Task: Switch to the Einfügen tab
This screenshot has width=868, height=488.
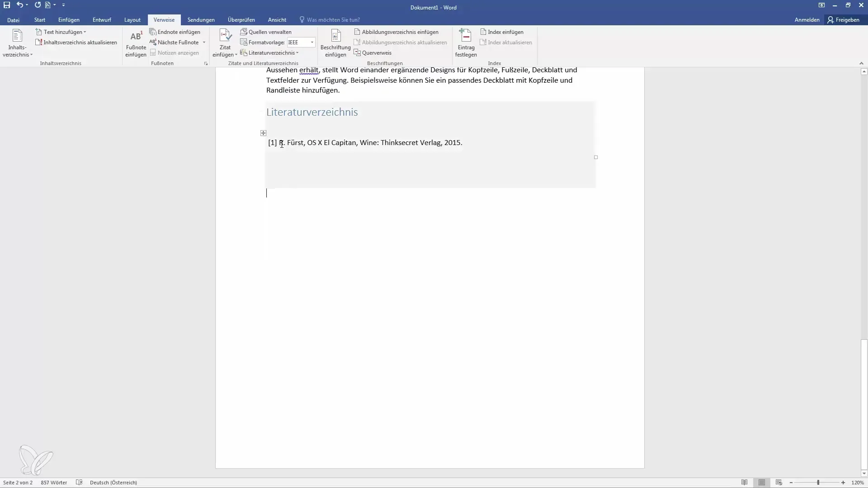Action: [69, 20]
